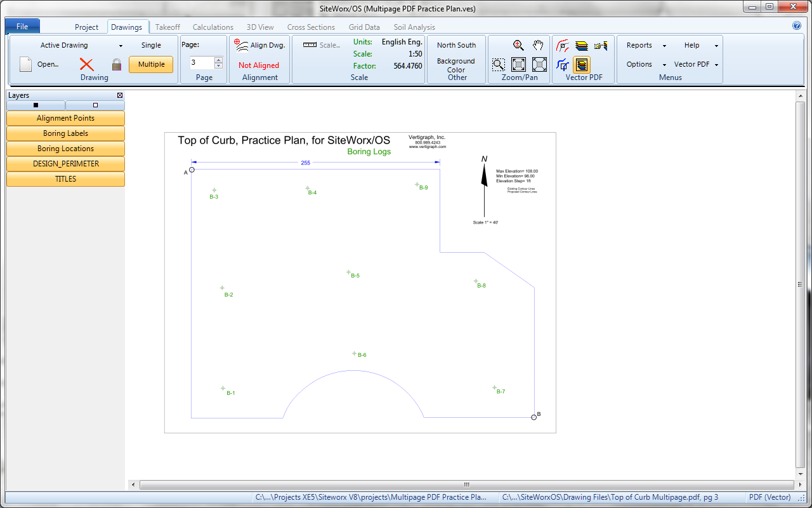Select the Drawings tab

126,27
